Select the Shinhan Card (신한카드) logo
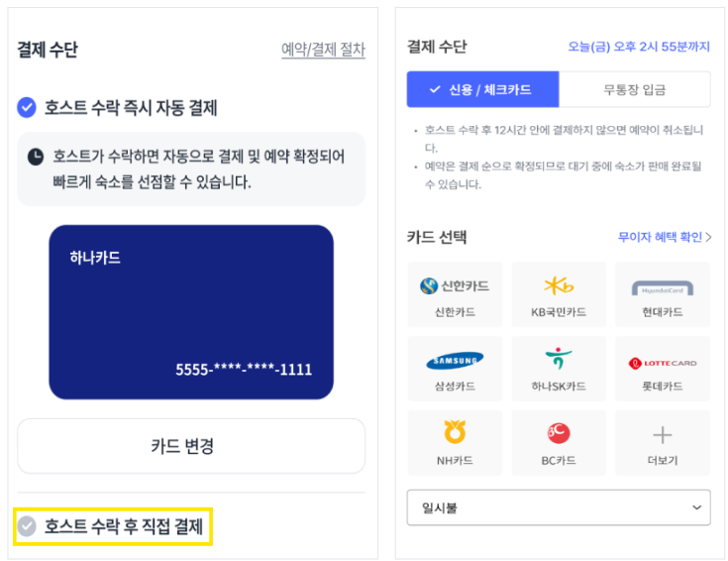Screen dimensions: 728x561 click(x=454, y=285)
